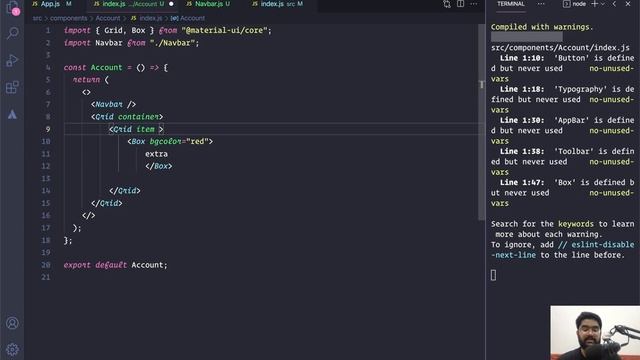The width and height of the screenshot is (640, 360).
Task: Open the Run and Debug view
Action: click(x=12, y=60)
